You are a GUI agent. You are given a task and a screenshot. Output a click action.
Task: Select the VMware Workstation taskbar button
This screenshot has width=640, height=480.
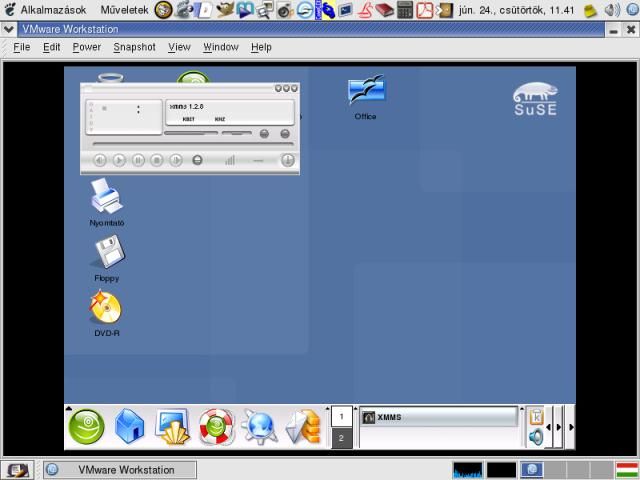pyautogui.click(x=120, y=470)
